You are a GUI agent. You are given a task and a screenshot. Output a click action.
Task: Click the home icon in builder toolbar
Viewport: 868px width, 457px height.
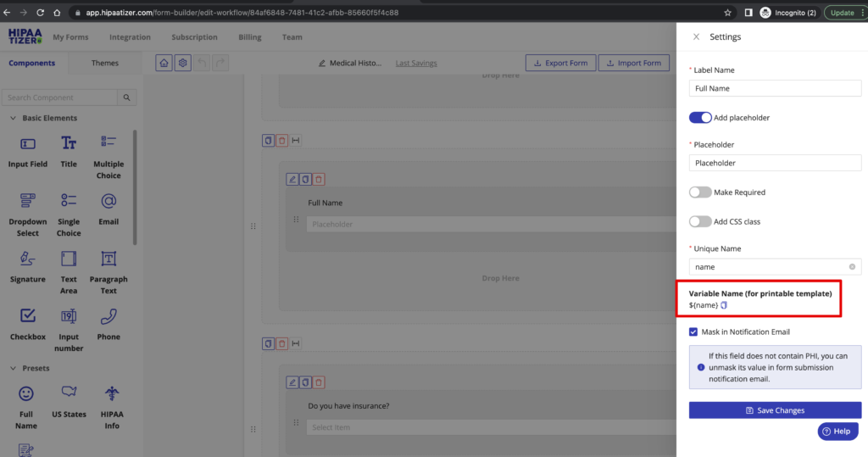[x=164, y=63]
